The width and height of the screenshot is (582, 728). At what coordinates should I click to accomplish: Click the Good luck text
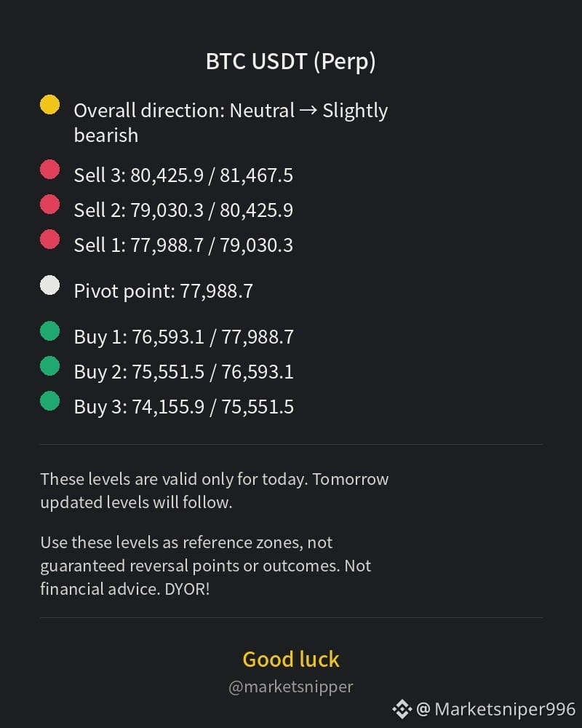pos(291,660)
